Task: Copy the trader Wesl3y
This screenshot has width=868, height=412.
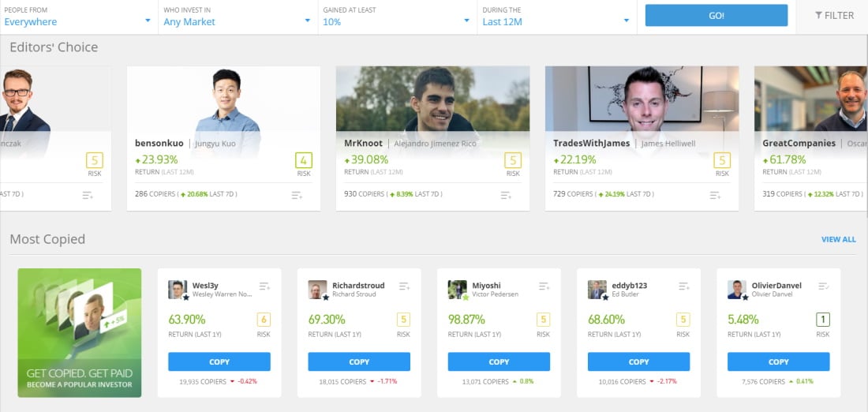Action: tap(219, 361)
